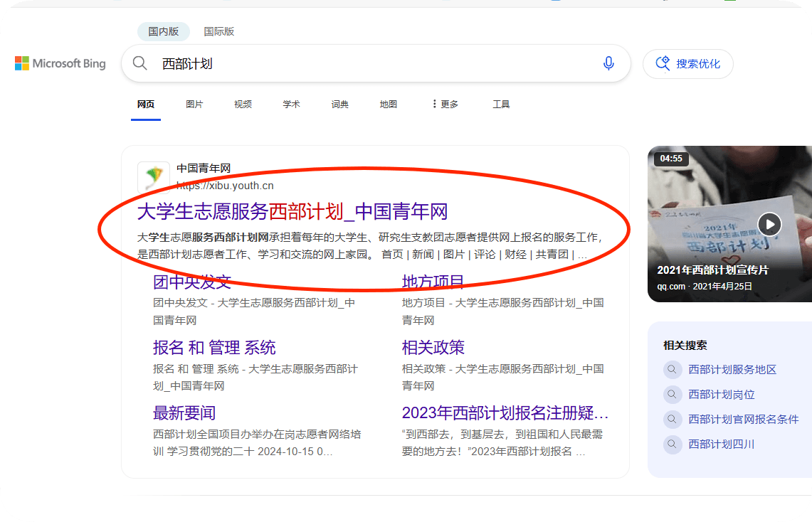Click the qq.com · 2021年4月25日 source text
812x522 pixels.
click(x=705, y=287)
